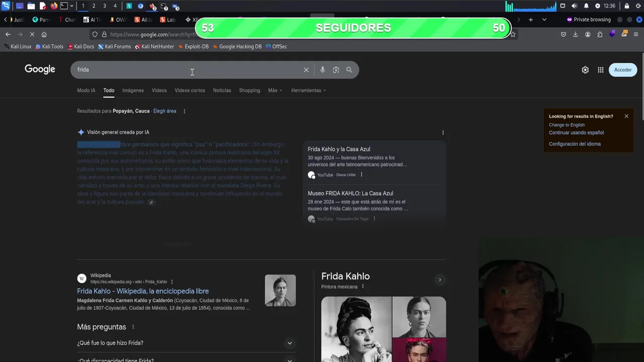This screenshot has width=644, height=362.
Task: Click Elegir área location link
Action: [x=165, y=111]
